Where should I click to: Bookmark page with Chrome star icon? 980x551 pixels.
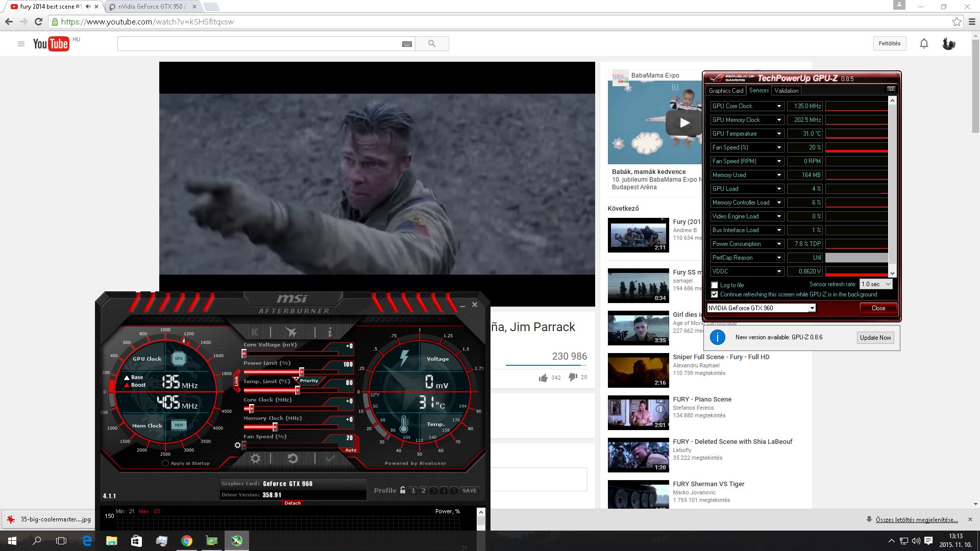(x=957, y=21)
